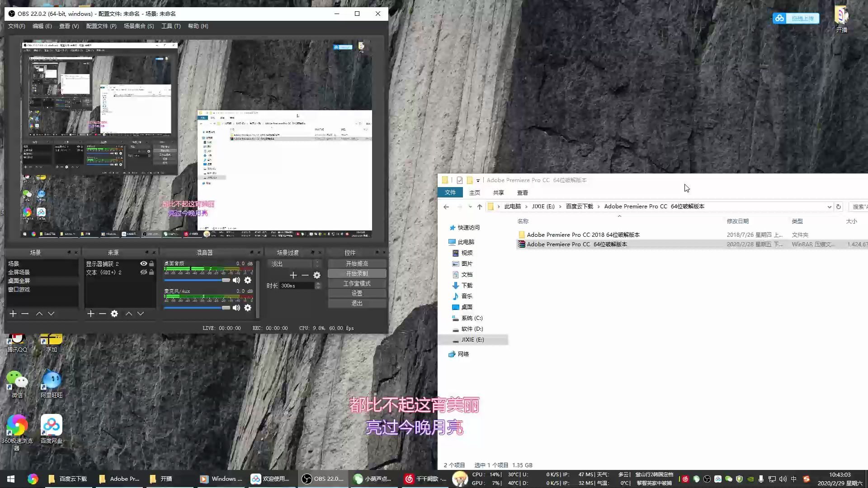This screenshot has height=488, width=868.
Task: Open OBS 文件(F) menu
Action: point(17,26)
